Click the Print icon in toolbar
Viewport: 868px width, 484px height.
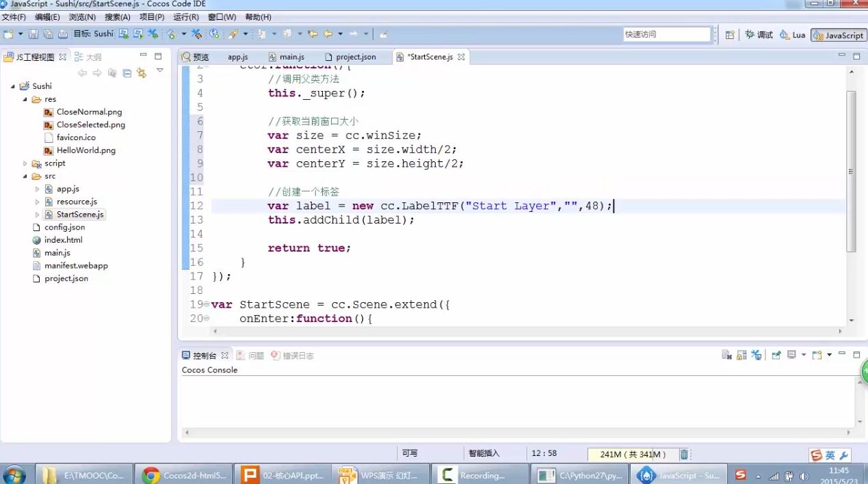63,34
